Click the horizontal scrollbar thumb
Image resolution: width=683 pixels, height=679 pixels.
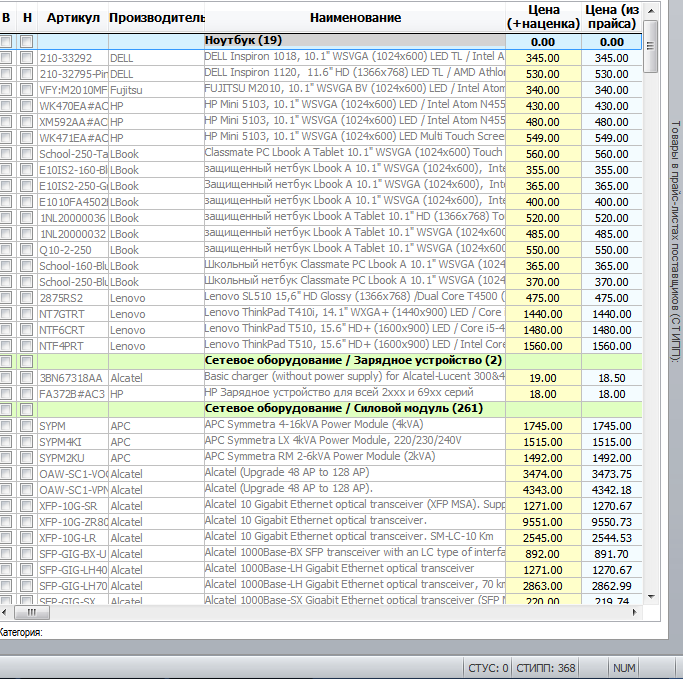click(32, 612)
